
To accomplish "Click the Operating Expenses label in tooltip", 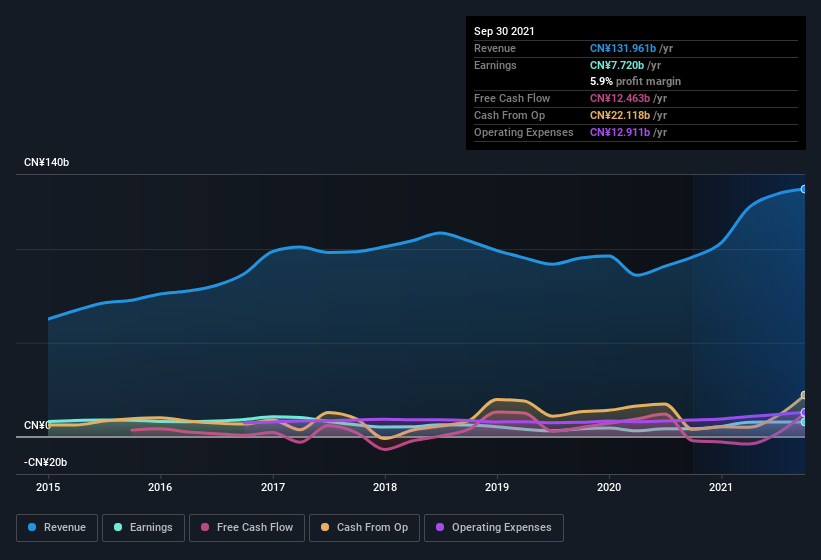I will click(524, 132).
